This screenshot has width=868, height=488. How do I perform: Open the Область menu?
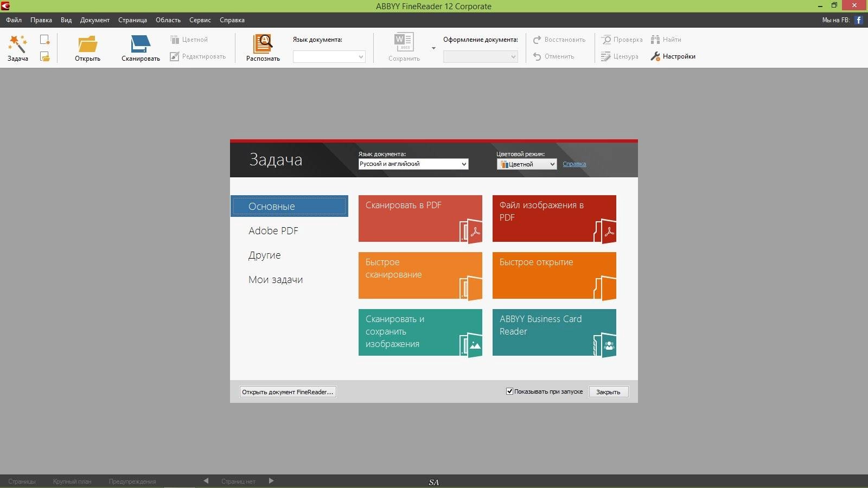click(x=168, y=20)
